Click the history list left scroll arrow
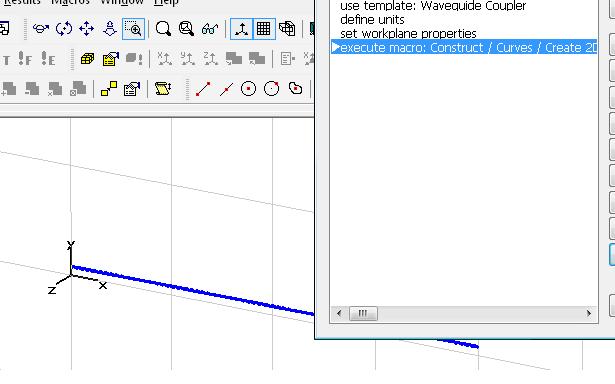The width and height of the screenshot is (615, 384). (x=339, y=313)
